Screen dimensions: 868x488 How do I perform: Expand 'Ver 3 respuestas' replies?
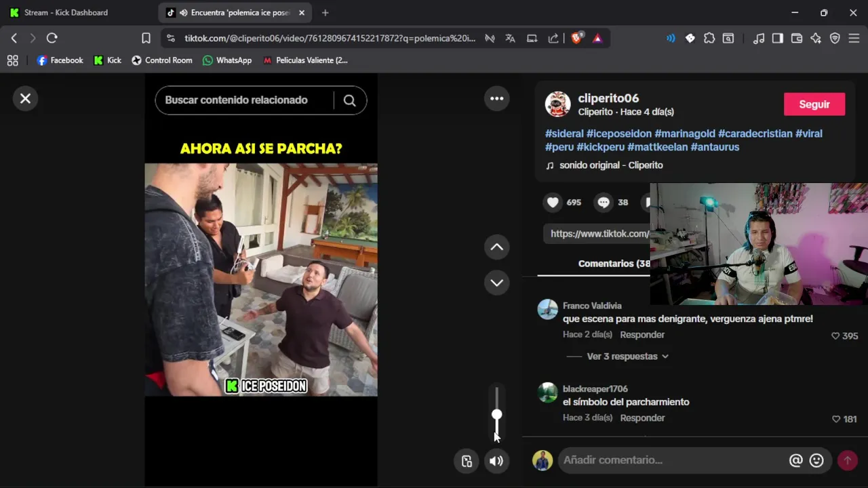(x=627, y=357)
